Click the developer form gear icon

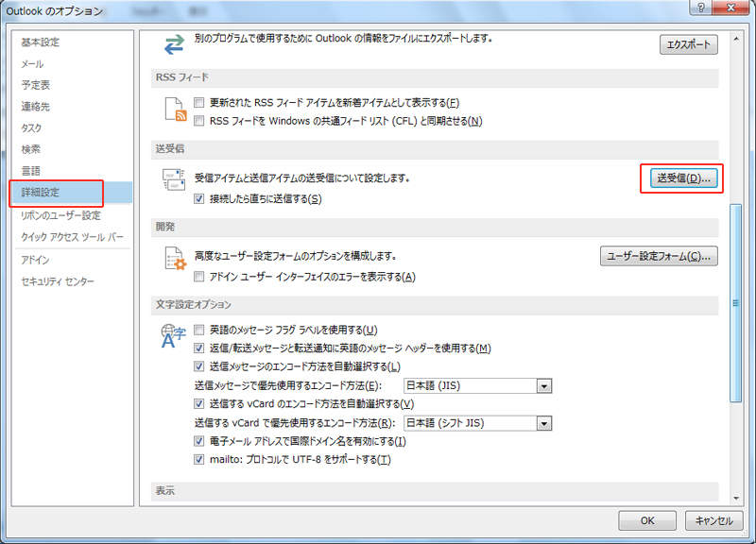tap(176, 258)
